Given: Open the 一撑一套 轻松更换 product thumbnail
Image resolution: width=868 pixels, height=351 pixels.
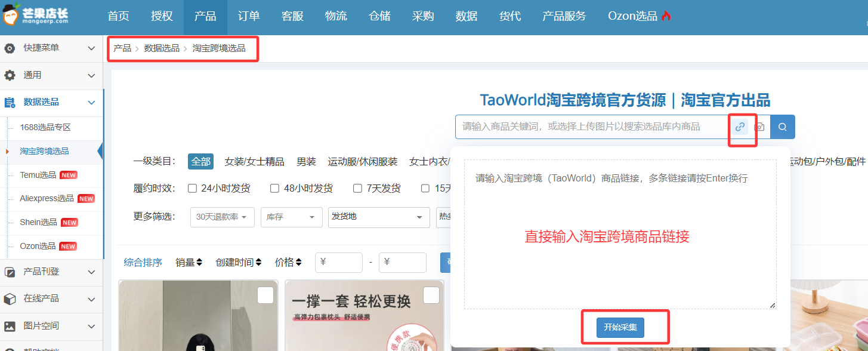Looking at the screenshot, I should pyautogui.click(x=365, y=316).
